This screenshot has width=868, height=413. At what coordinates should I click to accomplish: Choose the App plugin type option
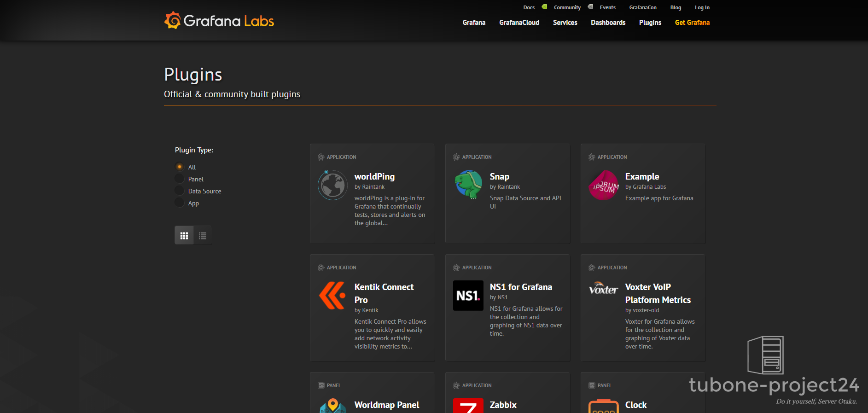click(180, 203)
